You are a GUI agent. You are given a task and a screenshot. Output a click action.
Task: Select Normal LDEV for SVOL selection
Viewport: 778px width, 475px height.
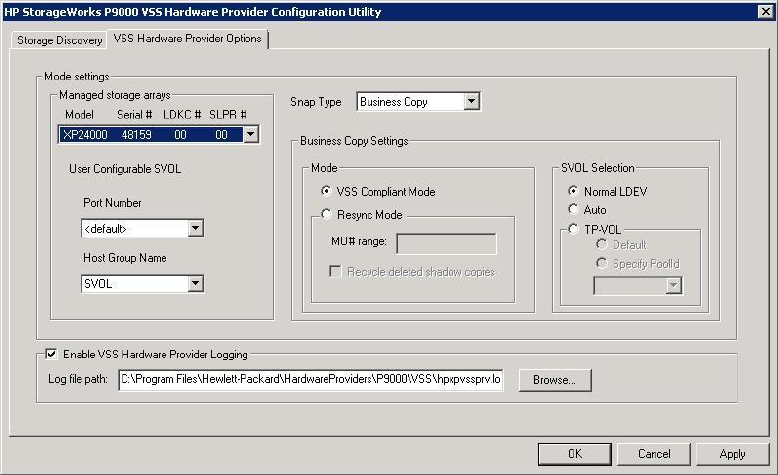pos(573,191)
